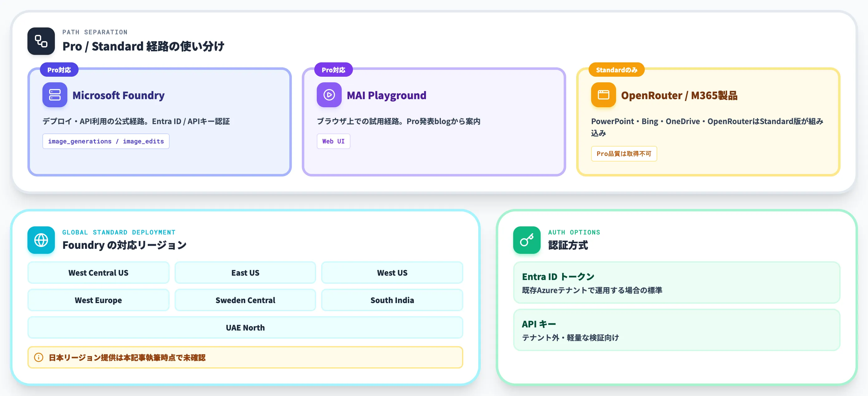Click the Microsoft Foundry title
The width and height of the screenshot is (868, 396).
click(118, 95)
